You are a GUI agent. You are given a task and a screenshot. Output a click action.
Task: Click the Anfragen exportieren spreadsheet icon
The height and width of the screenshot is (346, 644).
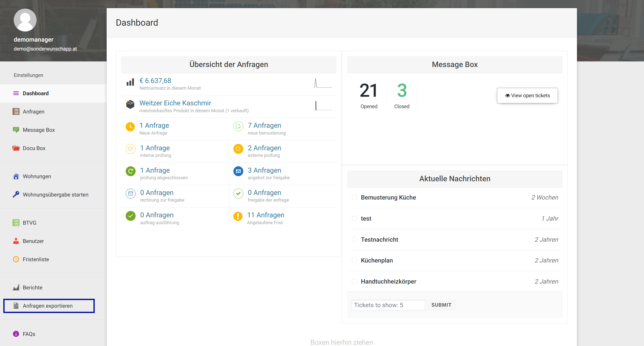pos(16,306)
